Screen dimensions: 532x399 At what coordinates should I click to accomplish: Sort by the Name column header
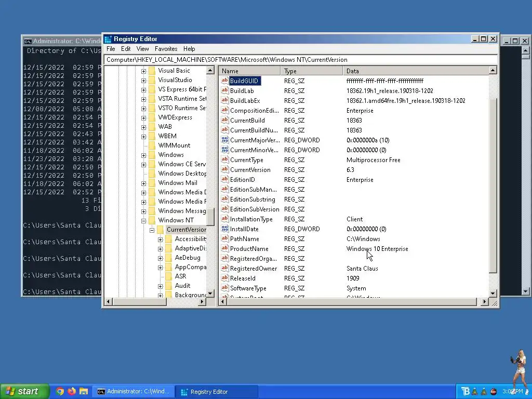[x=249, y=71]
